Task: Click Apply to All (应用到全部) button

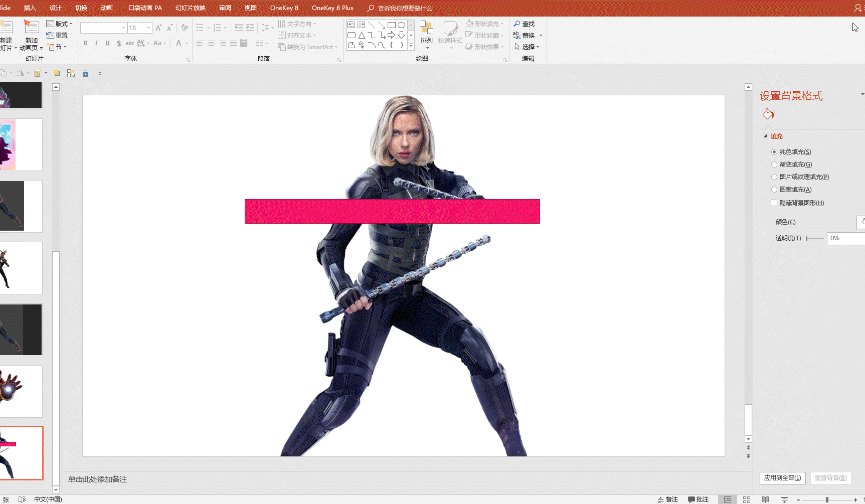Action: (782, 478)
